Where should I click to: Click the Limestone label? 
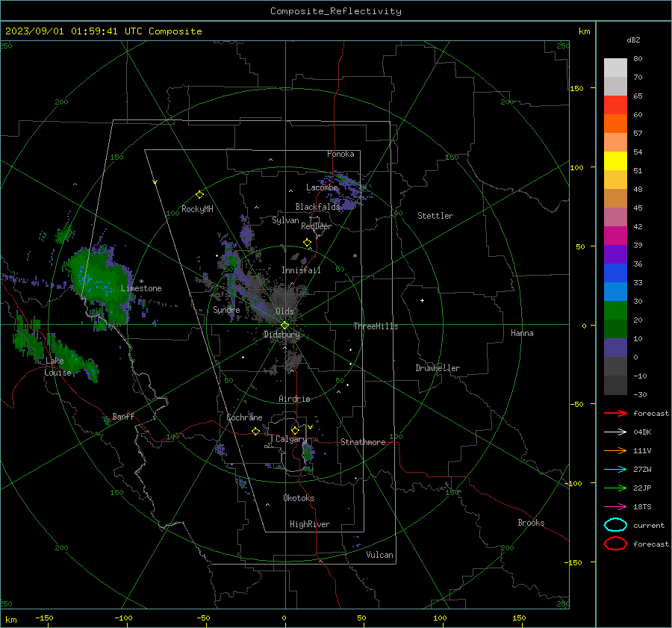point(141,288)
